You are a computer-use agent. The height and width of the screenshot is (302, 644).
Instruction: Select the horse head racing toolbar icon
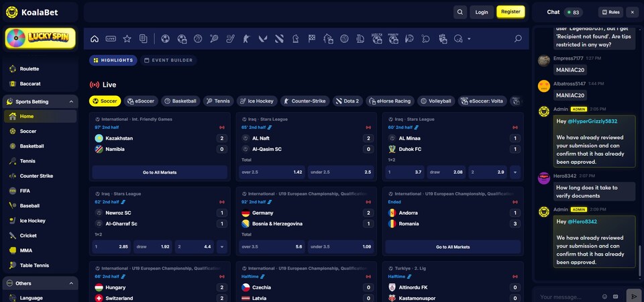(x=295, y=39)
